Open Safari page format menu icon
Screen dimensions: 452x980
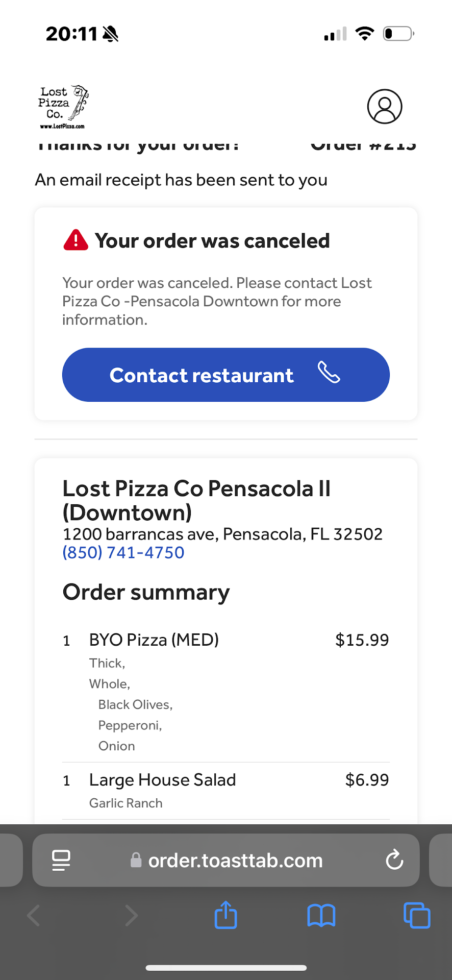pos(61,860)
